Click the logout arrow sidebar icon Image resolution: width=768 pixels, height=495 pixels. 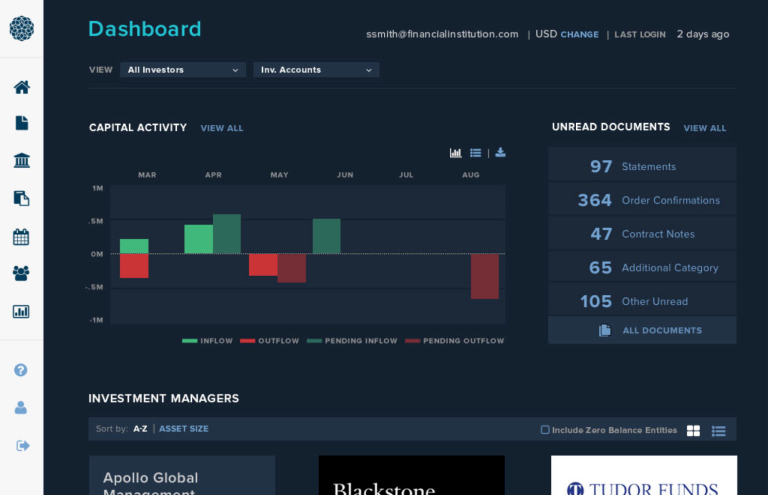[23, 446]
